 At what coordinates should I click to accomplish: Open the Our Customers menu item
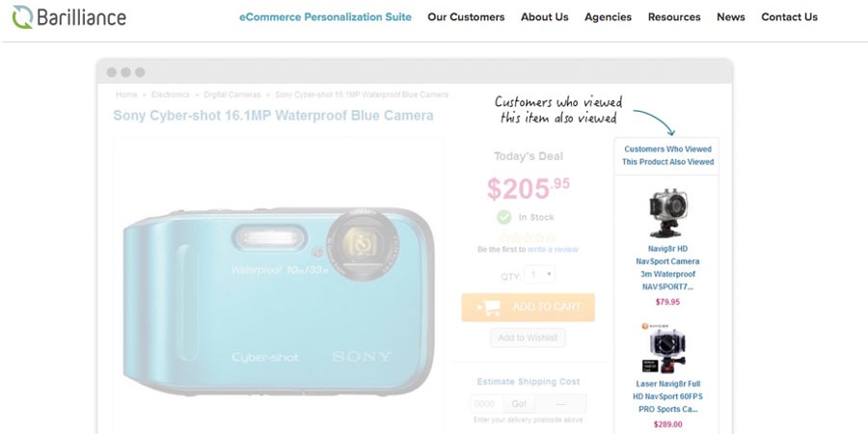tap(466, 17)
